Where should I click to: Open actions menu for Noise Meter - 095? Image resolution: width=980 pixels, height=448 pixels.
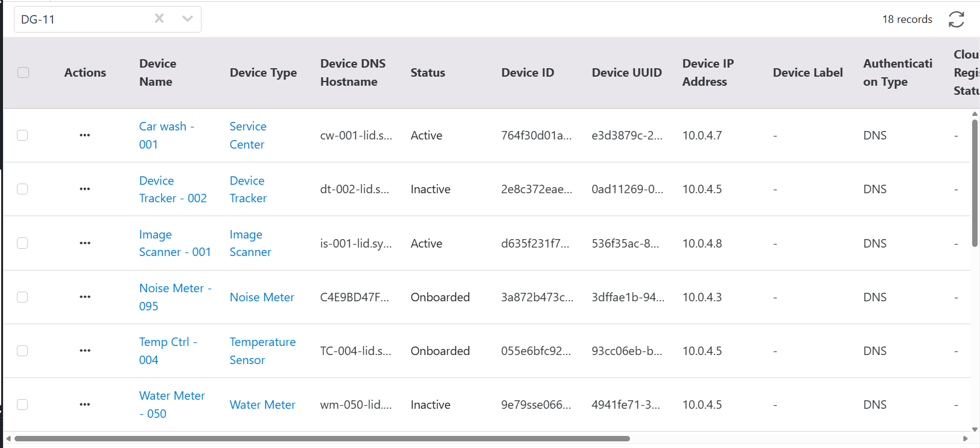tap(84, 297)
